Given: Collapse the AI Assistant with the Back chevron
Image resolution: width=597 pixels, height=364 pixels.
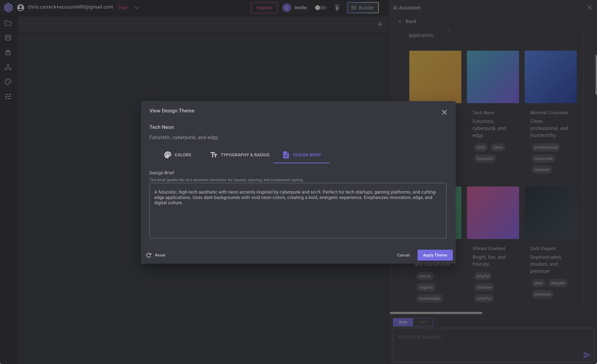Looking at the screenshot, I should click(x=400, y=21).
